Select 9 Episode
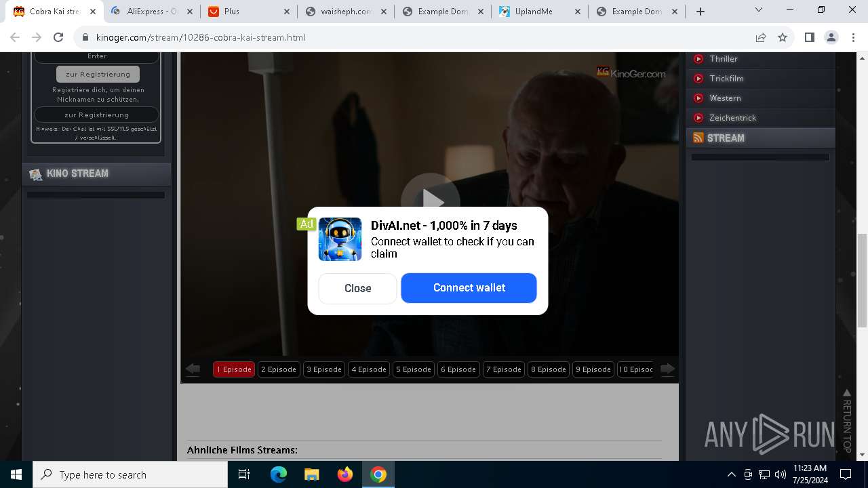This screenshot has height=488, width=868. coord(593,369)
